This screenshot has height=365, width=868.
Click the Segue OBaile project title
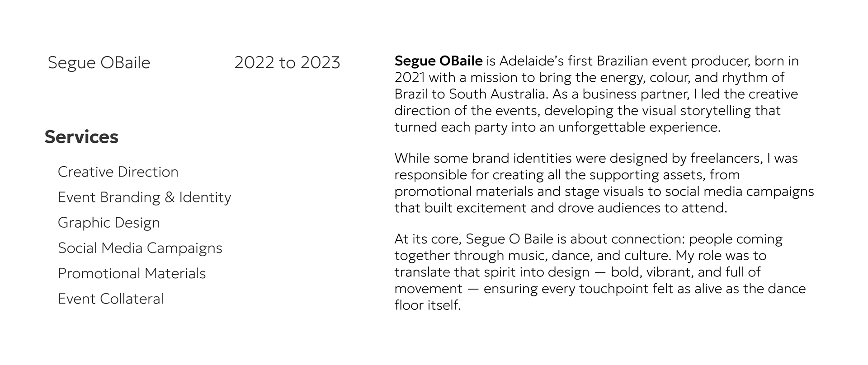tap(99, 63)
